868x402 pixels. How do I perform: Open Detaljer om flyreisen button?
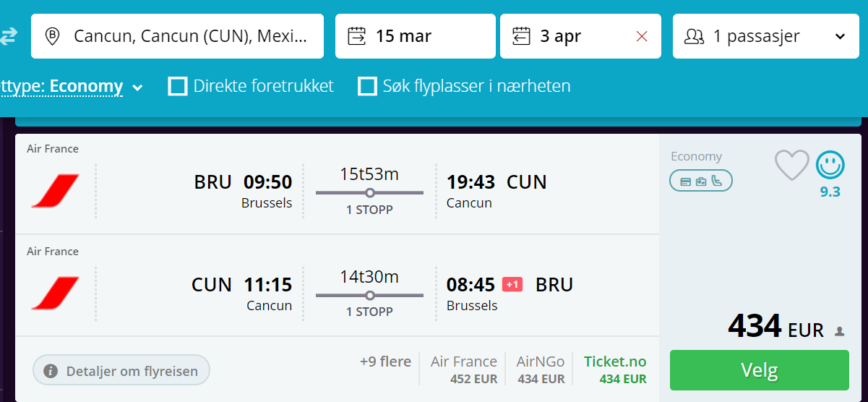[x=121, y=371]
